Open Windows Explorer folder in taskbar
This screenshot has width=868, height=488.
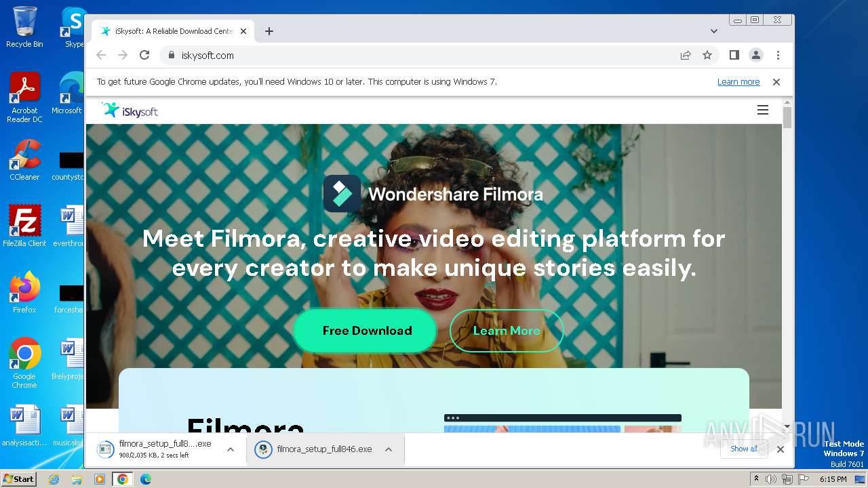tap(77, 479)
